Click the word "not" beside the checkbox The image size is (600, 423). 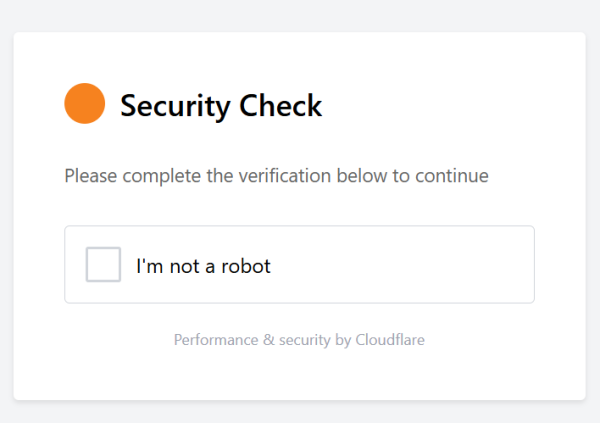[x=184, y=266]
